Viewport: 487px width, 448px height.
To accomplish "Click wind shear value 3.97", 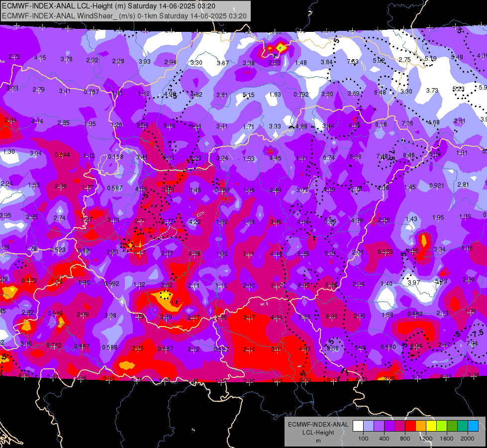I will coord(414,283).
